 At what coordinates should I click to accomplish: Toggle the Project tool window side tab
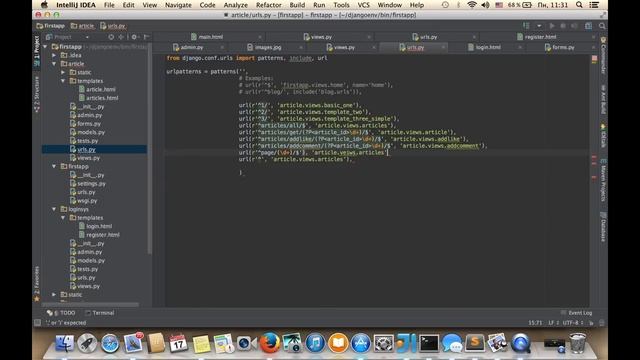click(37, 51)
